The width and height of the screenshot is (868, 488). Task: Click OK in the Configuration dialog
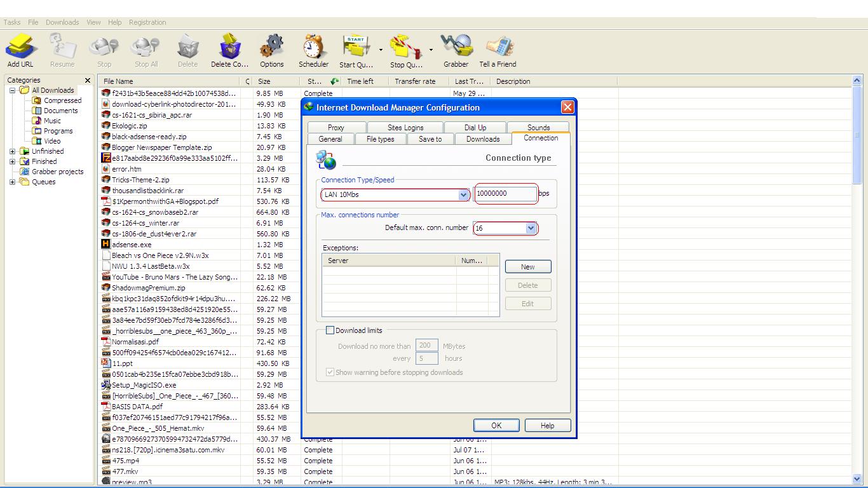(496, 426)
